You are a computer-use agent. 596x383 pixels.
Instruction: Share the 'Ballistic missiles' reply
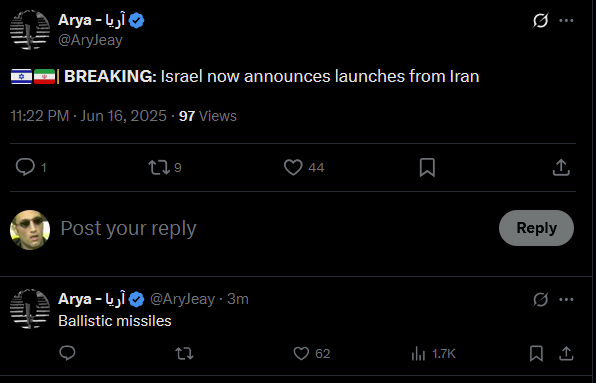566,353
